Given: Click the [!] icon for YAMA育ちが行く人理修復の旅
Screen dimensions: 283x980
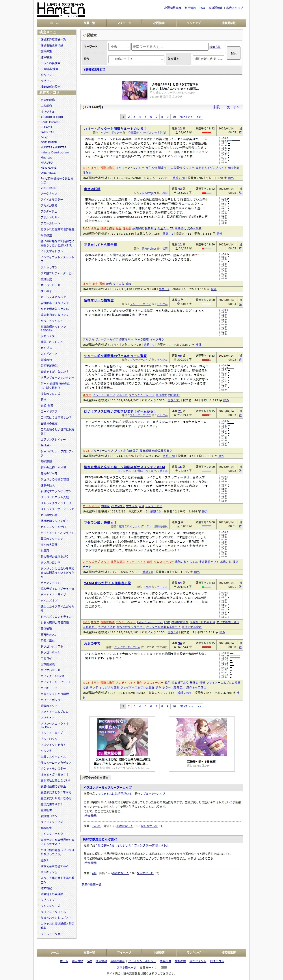Looking at the screenshot, I should (x=240, y=583).
